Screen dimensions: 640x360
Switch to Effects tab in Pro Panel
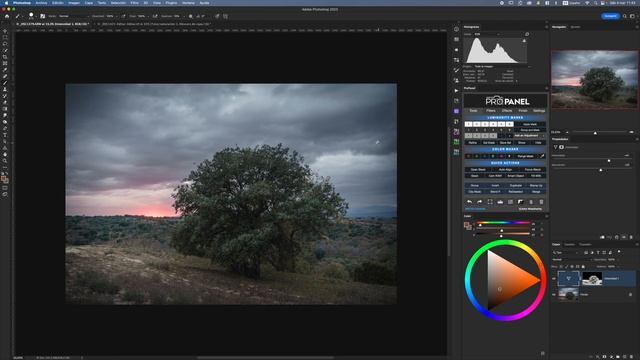(507, 111)
